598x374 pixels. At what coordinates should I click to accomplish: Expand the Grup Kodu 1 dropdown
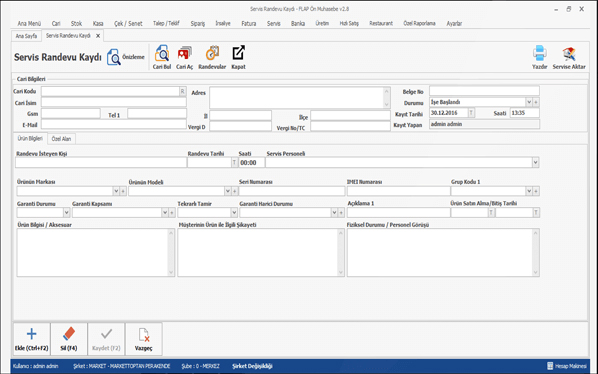529,191
